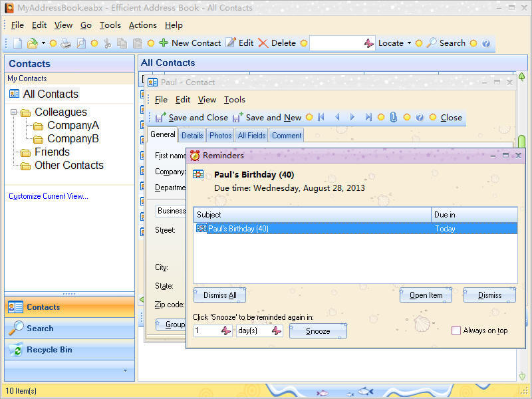Image resolution: width=532 pixels, height=399 pixels.
Task: Switch to the Comment tab
Action: 287,136
